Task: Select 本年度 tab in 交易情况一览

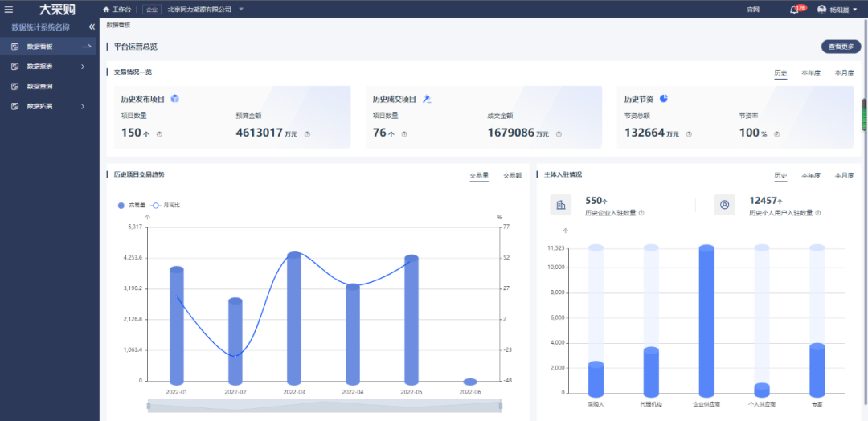Action: [811, 73]
